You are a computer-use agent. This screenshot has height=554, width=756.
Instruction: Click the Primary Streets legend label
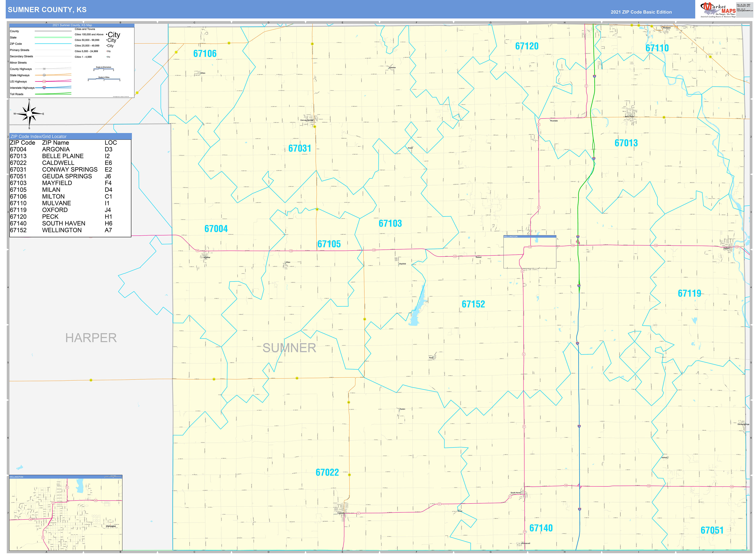click(x=19, y=50)
